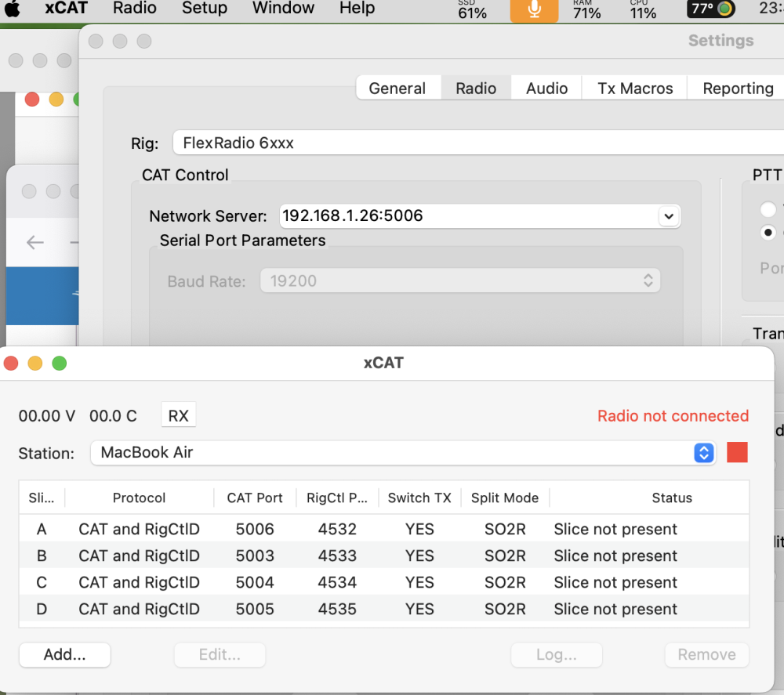
Task: Click the CPU 11% menu bar indicator
Action: (x=643, y=10)
